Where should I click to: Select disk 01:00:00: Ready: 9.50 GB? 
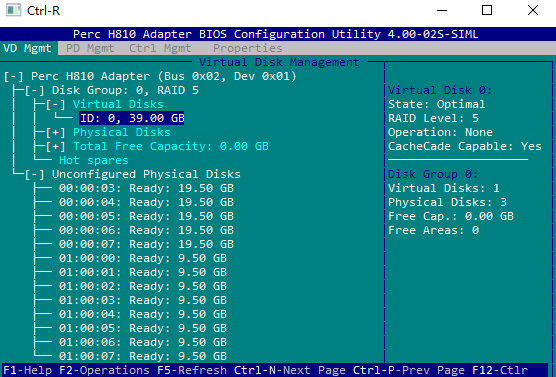pos(143,259)
